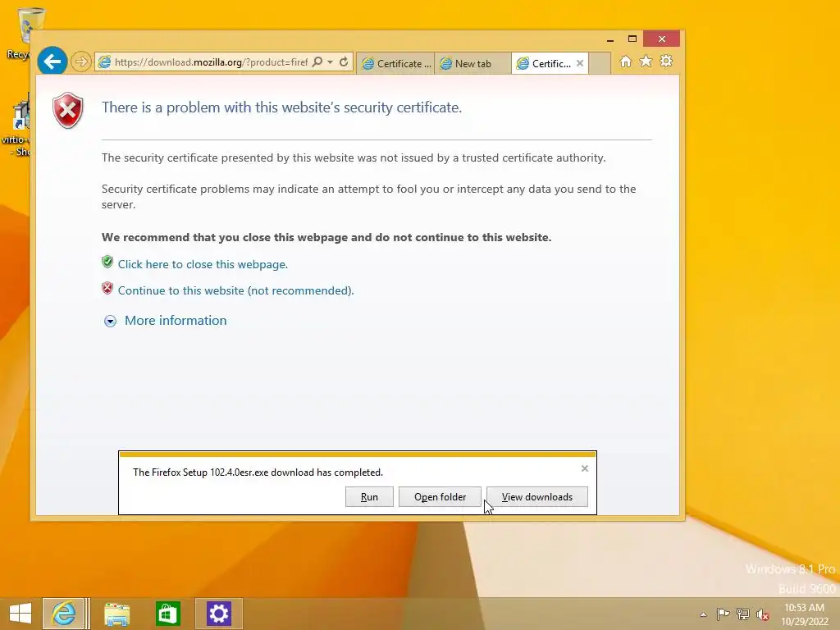Click the More information link text

[x=176, y=321]
